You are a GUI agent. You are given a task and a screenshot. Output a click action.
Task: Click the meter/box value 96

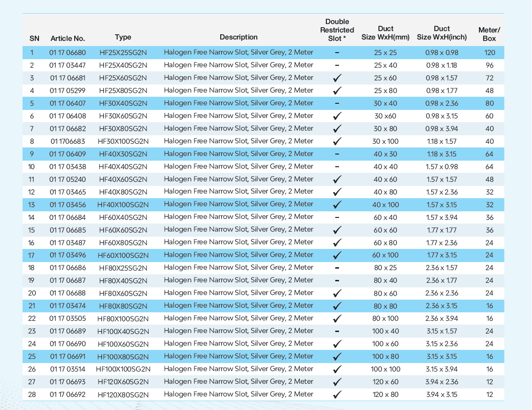490,65
